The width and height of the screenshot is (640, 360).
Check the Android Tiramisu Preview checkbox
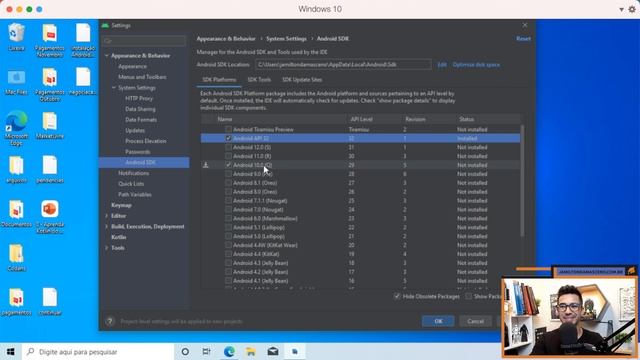(x=228, y=129)
